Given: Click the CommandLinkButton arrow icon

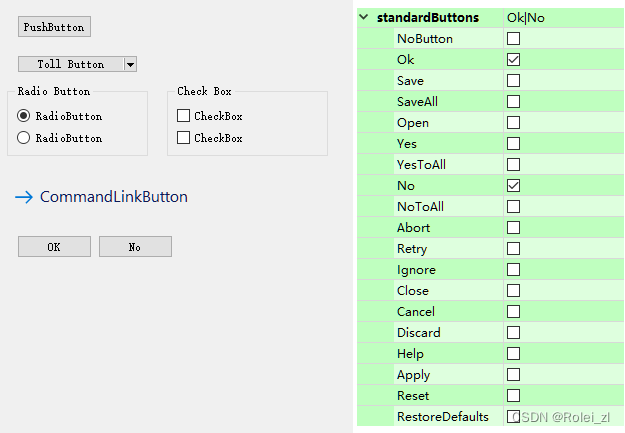Looking at the screenshot, I should (x=24, y=198).
